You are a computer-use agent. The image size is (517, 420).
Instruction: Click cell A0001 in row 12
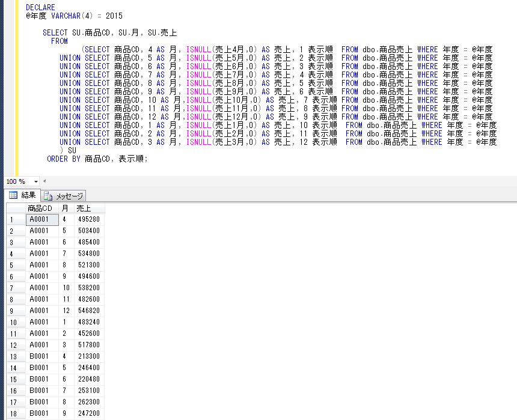click(42, 345)
